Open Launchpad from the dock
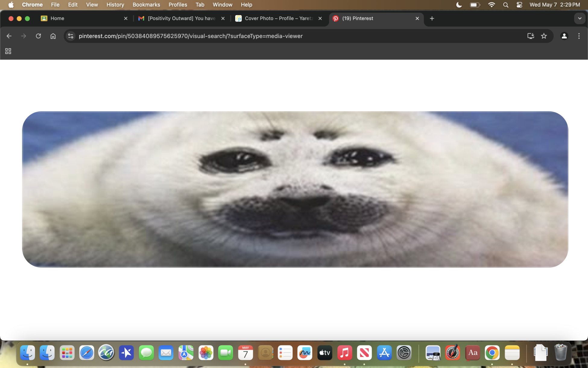The height and width of the screenshot is (368, 588). coord(67,353)
